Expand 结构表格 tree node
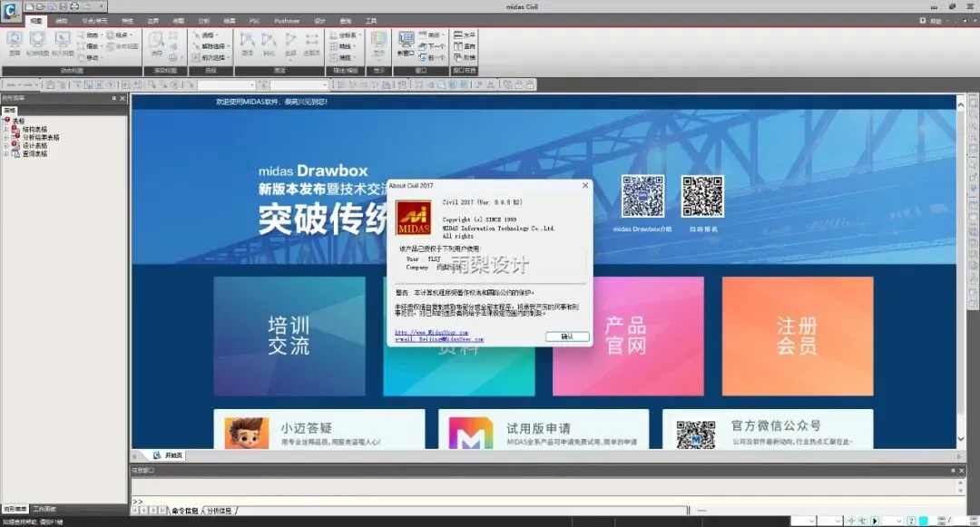 click(x=6, y=129)
